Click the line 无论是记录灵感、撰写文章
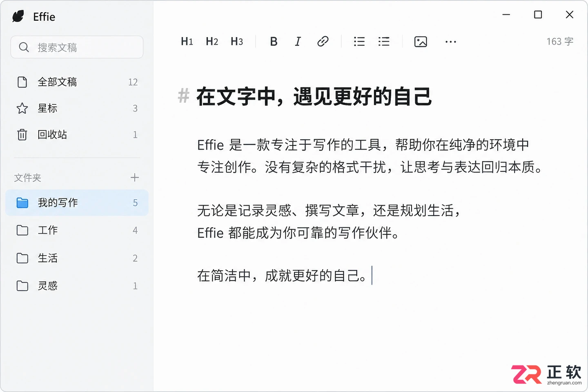588x392 pixels. pyautogui.click(x=329, y=211)
